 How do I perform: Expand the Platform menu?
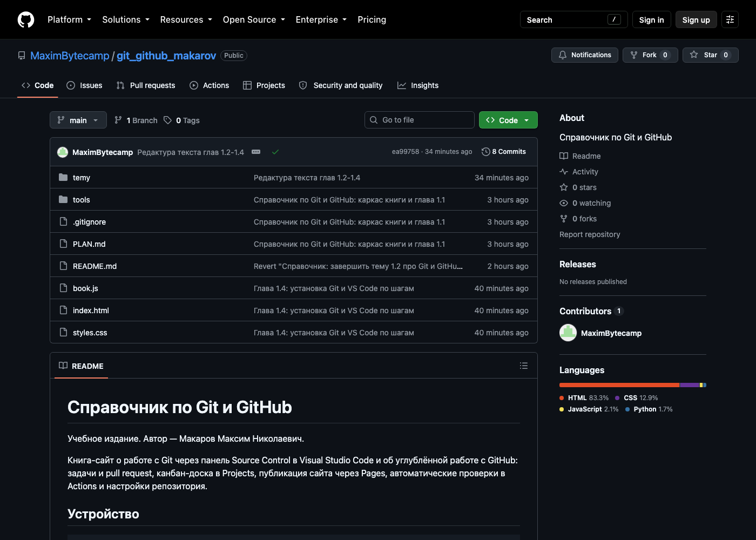(x=70, y=19)
